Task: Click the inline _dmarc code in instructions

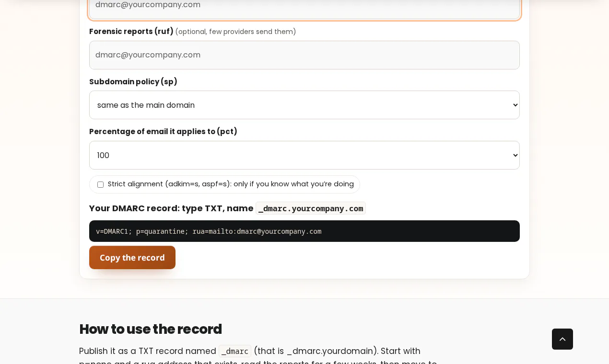Action: click(235, 351)
